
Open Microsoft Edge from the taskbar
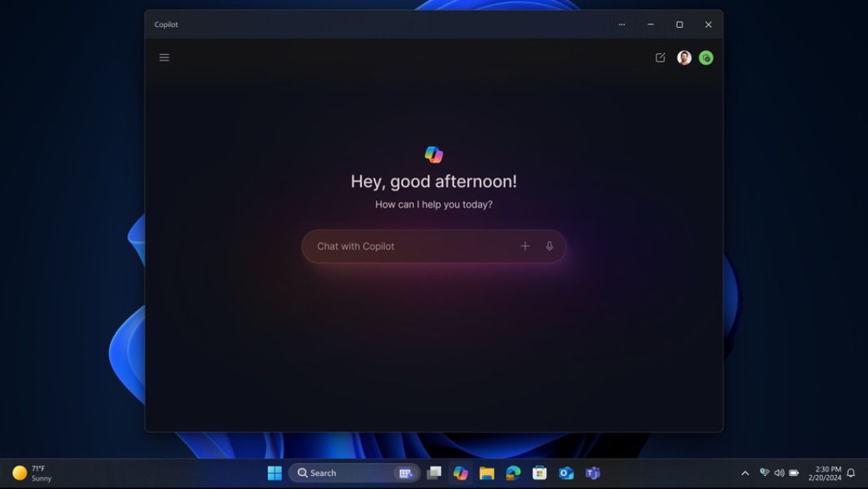point(512,473)
